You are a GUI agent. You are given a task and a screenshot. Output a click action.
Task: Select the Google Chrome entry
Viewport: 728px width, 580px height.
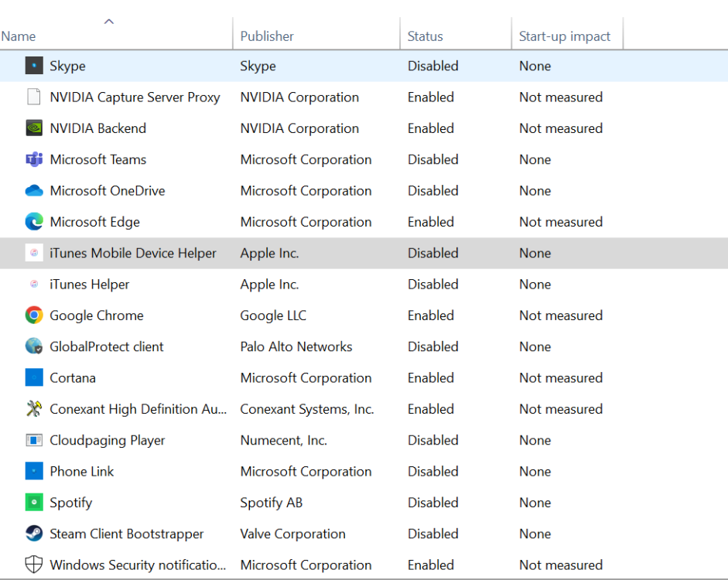click(97, 316)
